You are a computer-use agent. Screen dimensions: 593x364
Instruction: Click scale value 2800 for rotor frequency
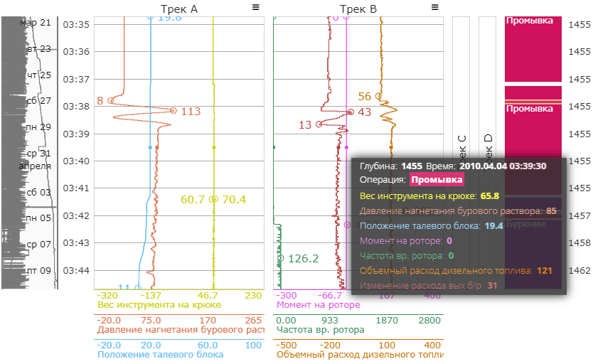pyautogui.click(x=429, y=321)
